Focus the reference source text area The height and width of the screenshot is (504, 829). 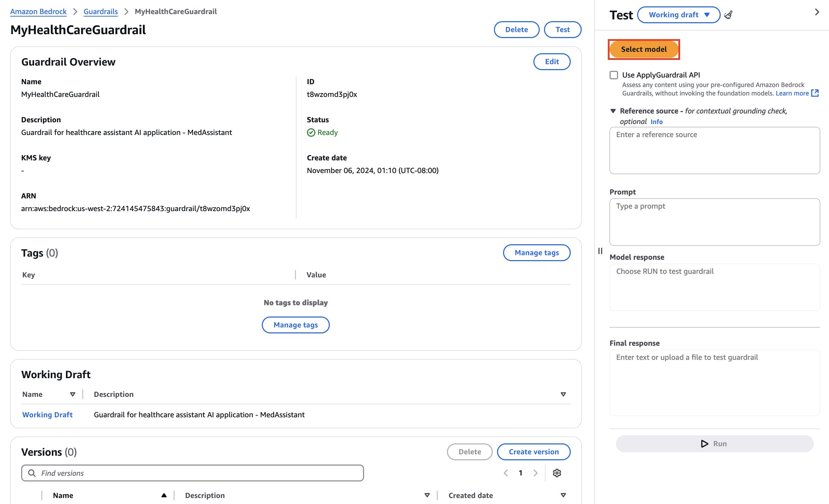715,150
